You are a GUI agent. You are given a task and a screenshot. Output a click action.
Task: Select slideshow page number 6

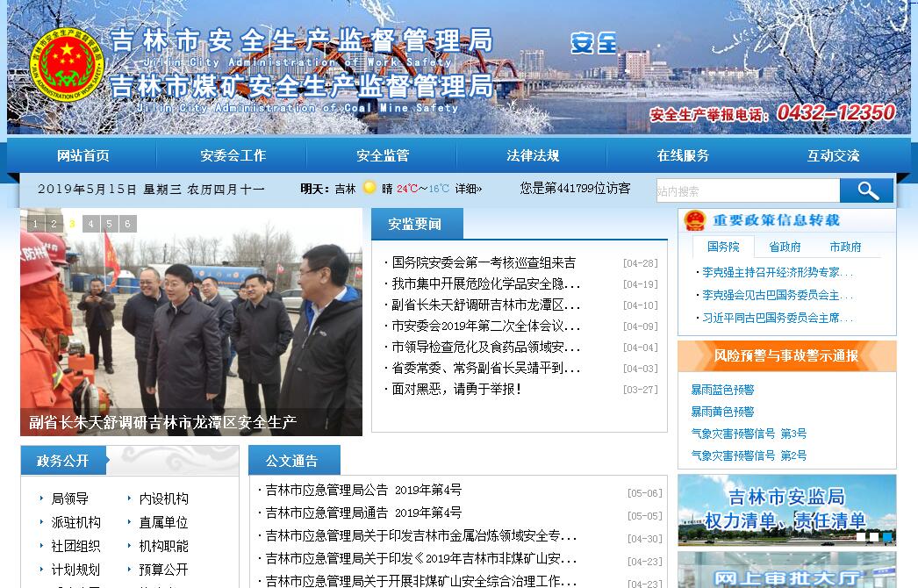click(x=127, y=224)
